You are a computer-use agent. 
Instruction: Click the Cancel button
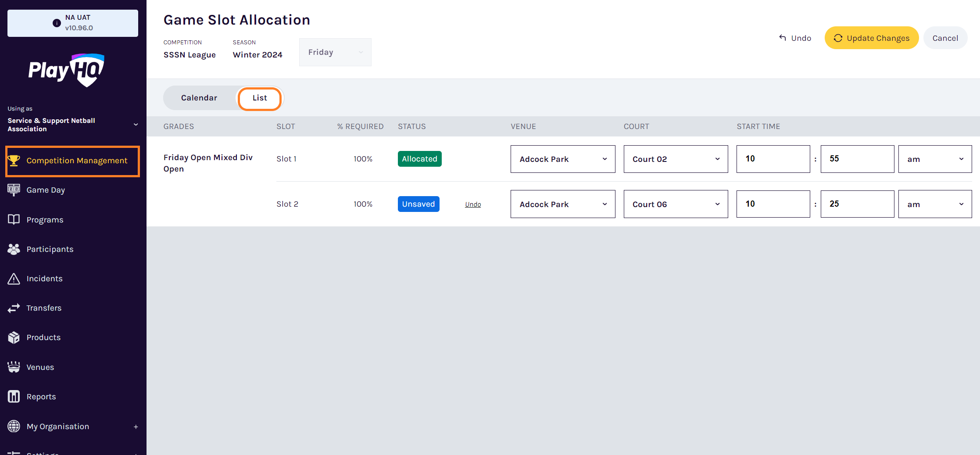pos(945,38)
